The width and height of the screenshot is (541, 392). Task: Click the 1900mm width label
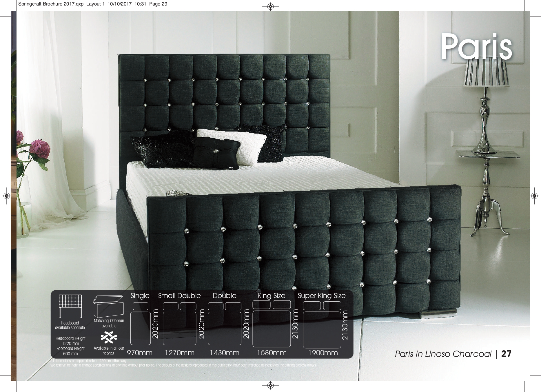pos(323,353)
